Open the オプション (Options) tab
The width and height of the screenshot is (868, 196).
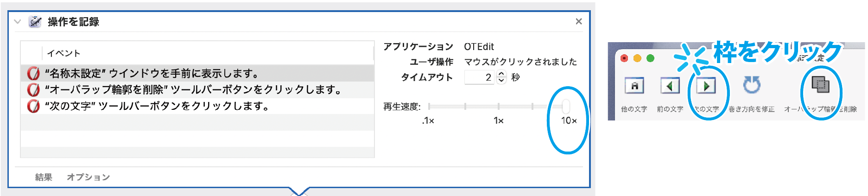(88, 177)
